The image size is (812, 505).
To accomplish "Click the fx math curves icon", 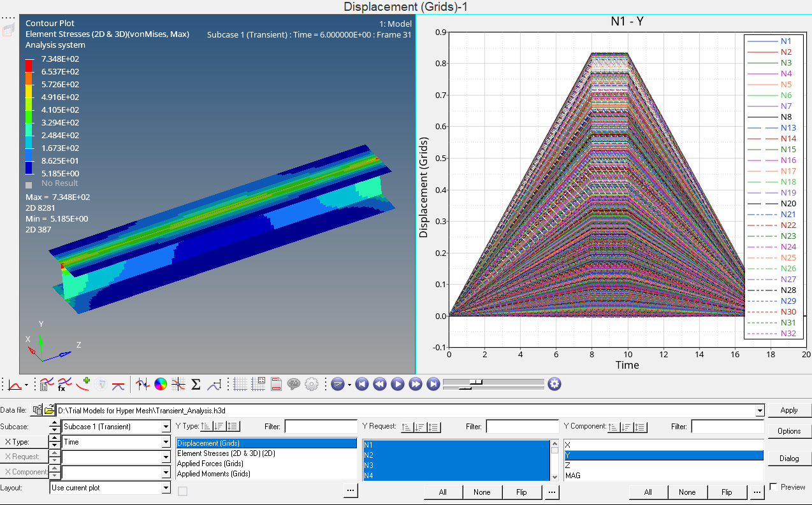I will 64,384.
